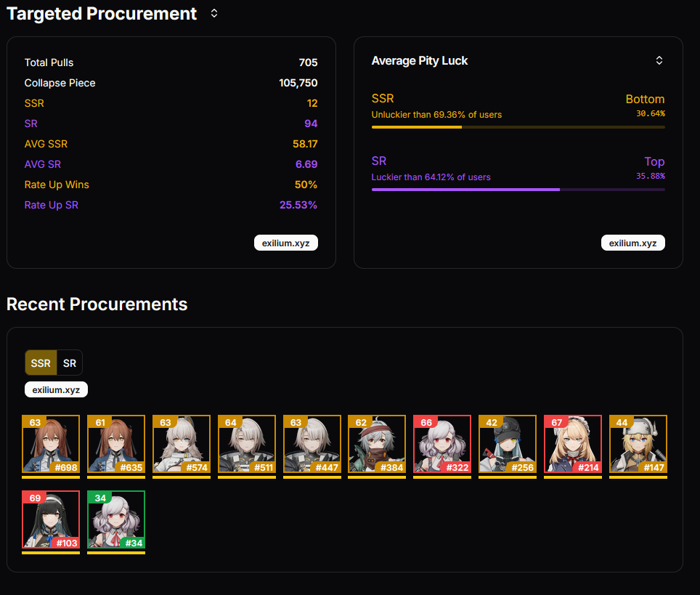Screen dimensions: 700x595
Task: Click the 'AVG SSR' label
Action: coord(46,144)
